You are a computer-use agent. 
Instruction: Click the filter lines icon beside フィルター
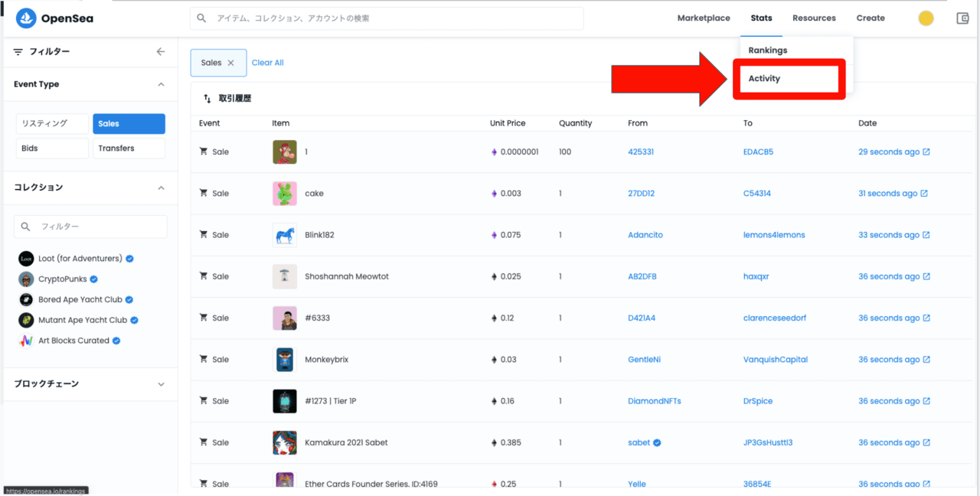[x=18, y=52]
